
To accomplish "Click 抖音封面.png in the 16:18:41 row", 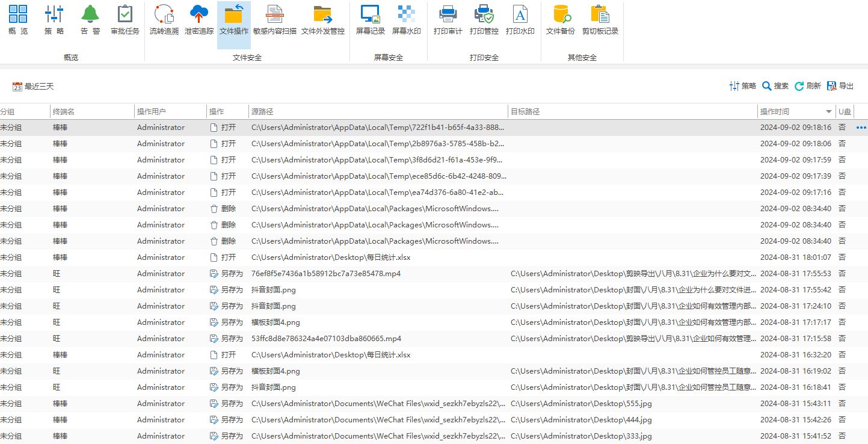I will tap(274, 387).
